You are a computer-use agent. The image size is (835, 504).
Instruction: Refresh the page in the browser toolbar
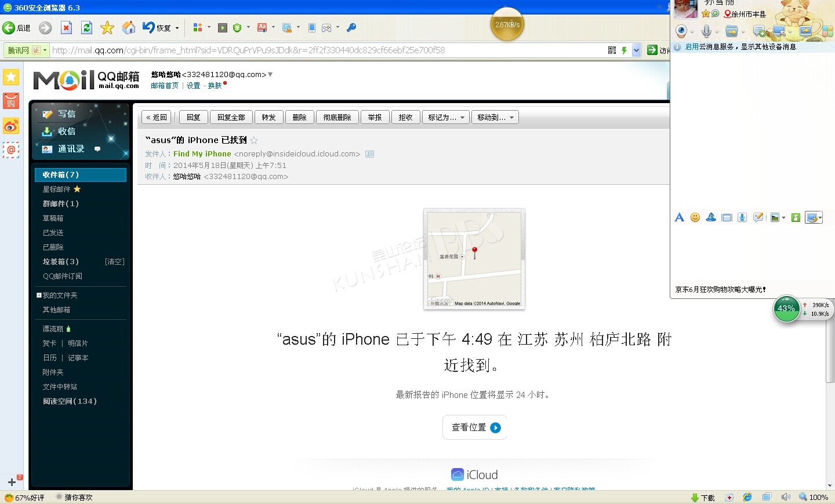point(87,28)
